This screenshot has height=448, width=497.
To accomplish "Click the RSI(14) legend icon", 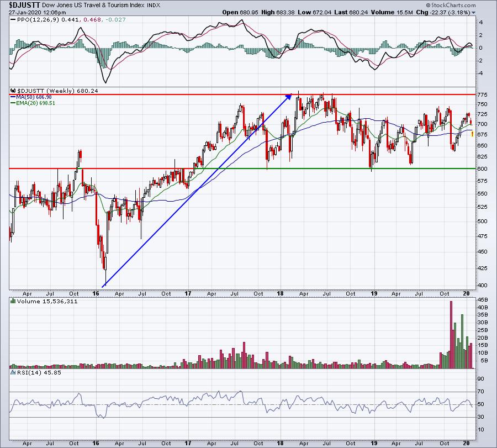I will click(13, 372).
